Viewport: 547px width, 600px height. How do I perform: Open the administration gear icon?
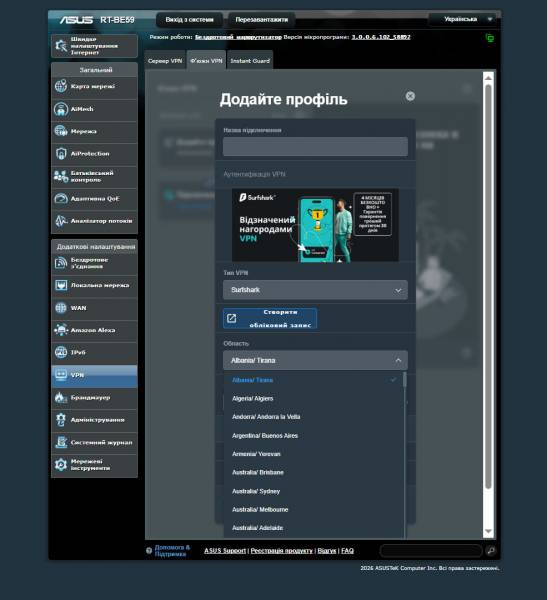point(61,420)
